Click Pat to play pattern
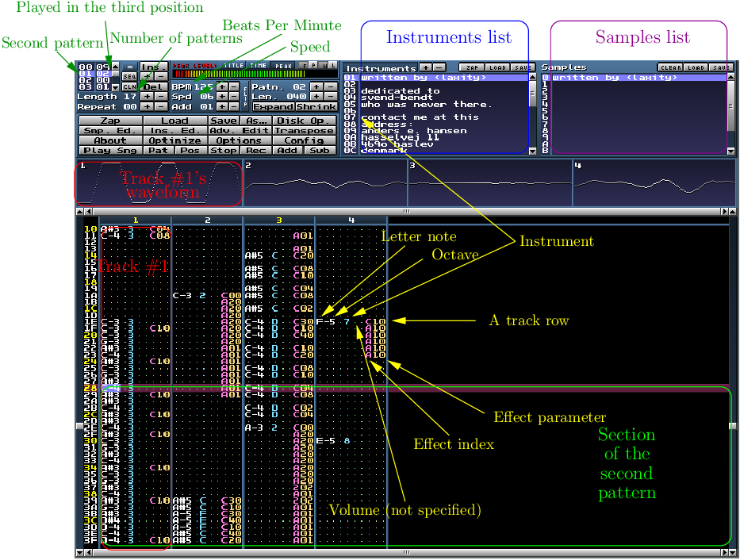The height and width of the screenshot is (560, 740). [158, 151]
